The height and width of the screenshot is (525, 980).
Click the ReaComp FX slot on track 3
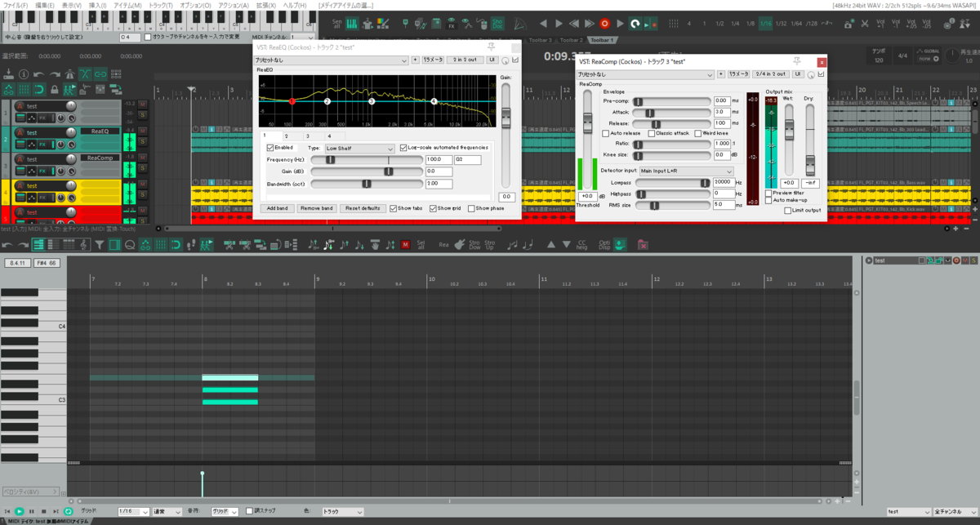(100, 158)
